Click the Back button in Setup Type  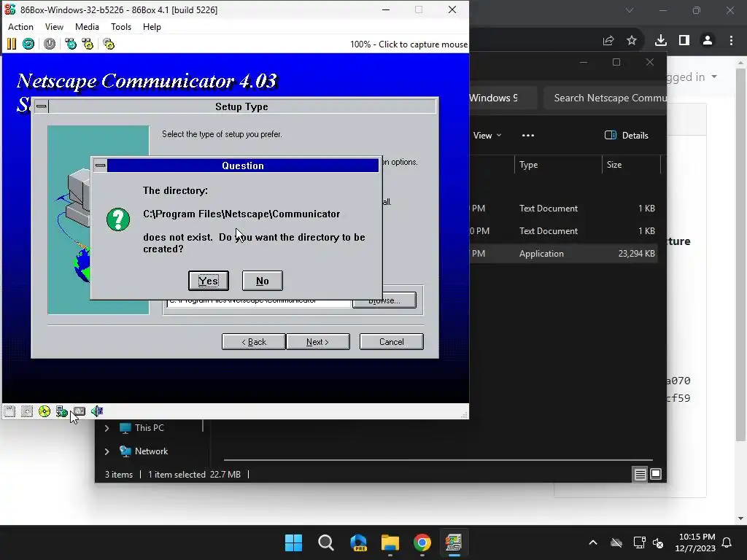click(x=253, y=341)
